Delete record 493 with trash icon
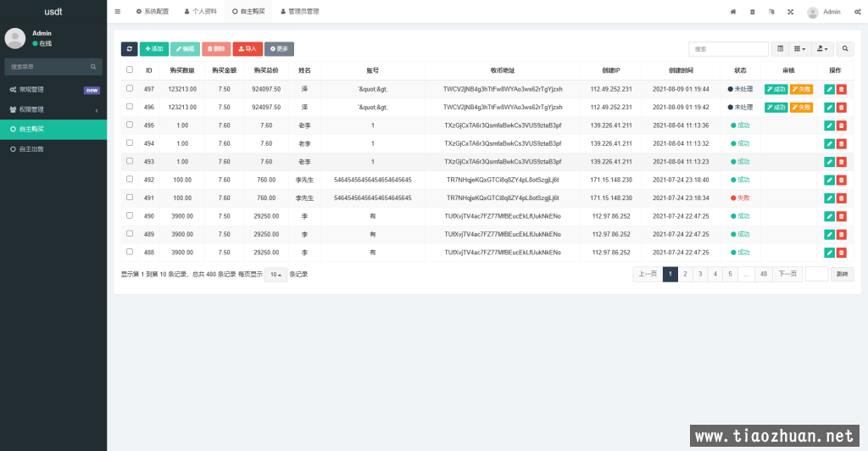This screenshot has height=451, width=868. click(842, 162)
